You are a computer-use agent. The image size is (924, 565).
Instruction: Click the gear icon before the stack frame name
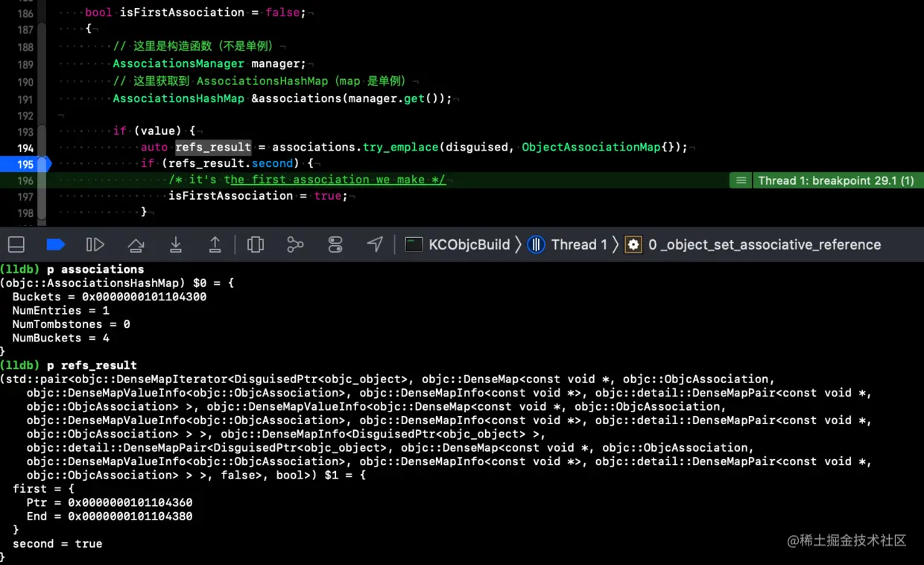(x=633, y=244)
